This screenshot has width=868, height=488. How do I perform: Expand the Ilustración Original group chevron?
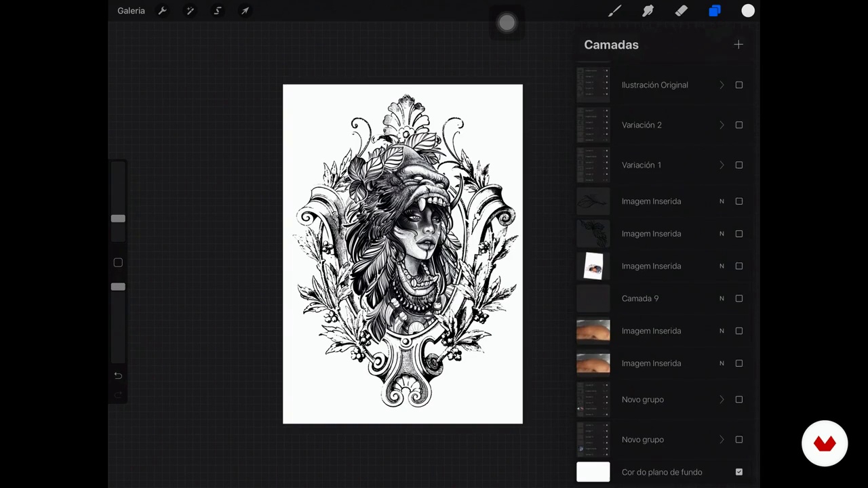(x=722, y=85)
